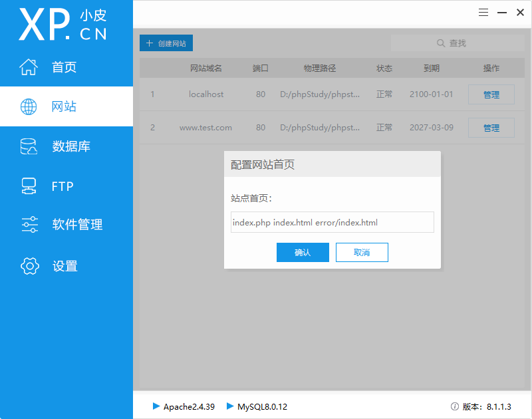This screenshot has height=419, width=532.
Task: Open the hamburger menu icon in title bar
Action: click(x=483, y=13)
